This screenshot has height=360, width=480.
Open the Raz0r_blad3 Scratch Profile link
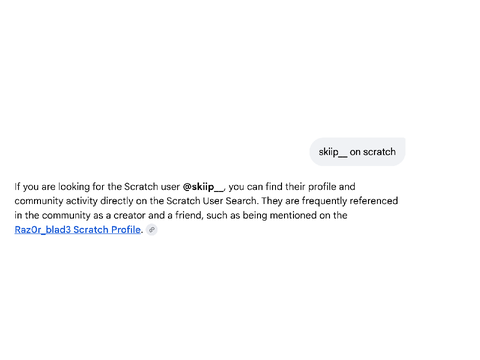pyautogui.click(x=78, y=230)
